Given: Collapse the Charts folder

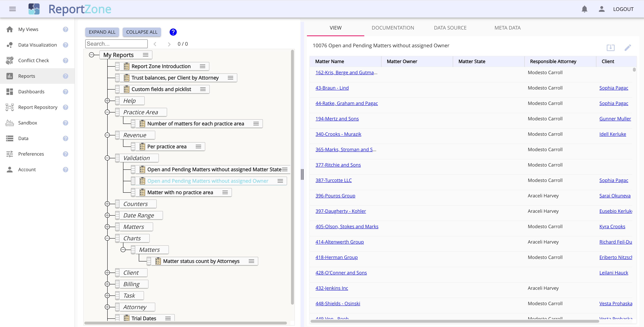Looking at the screenshot, I should pyautogui.click(x=107, y=238).
